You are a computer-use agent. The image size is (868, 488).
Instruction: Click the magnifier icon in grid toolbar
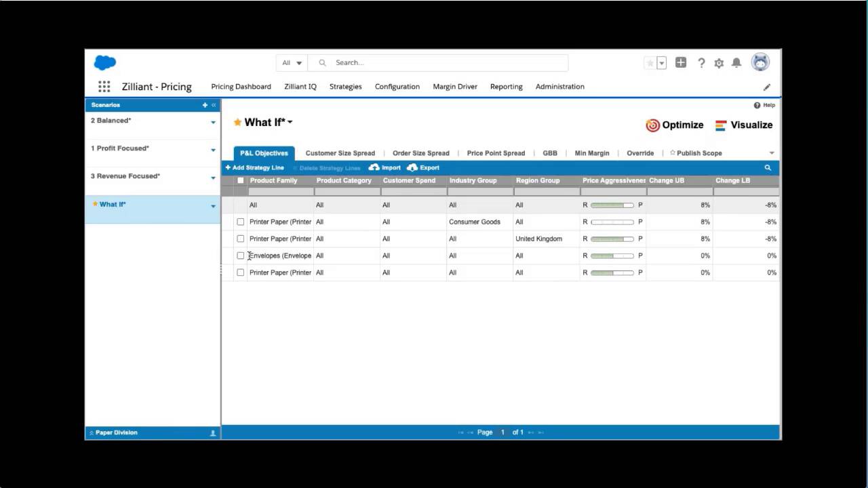point(768,167)
